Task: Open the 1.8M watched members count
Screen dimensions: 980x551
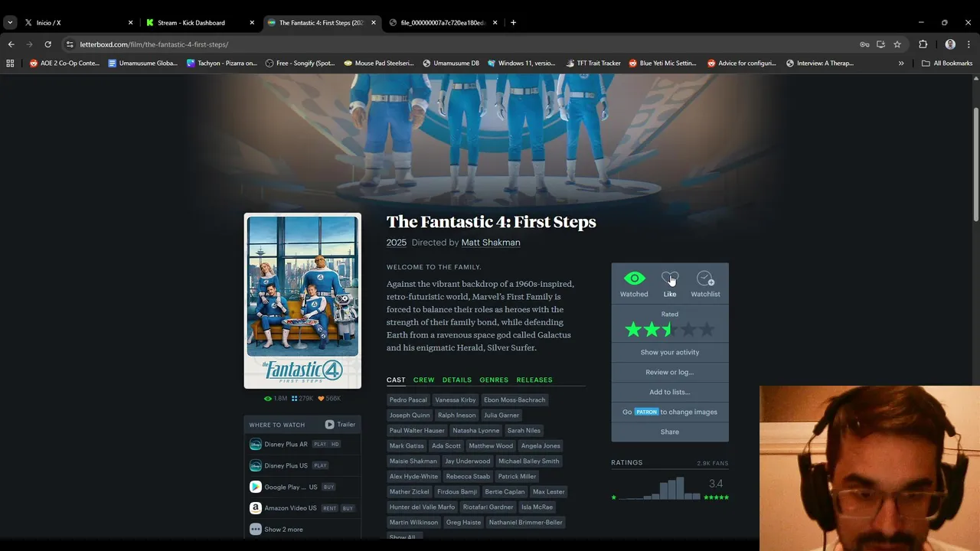Action: (x=276, y=399)
